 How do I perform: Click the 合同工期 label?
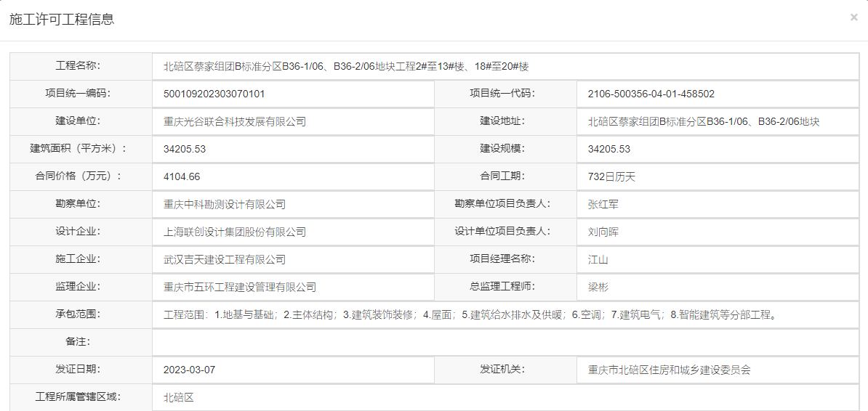coord(502,176)
